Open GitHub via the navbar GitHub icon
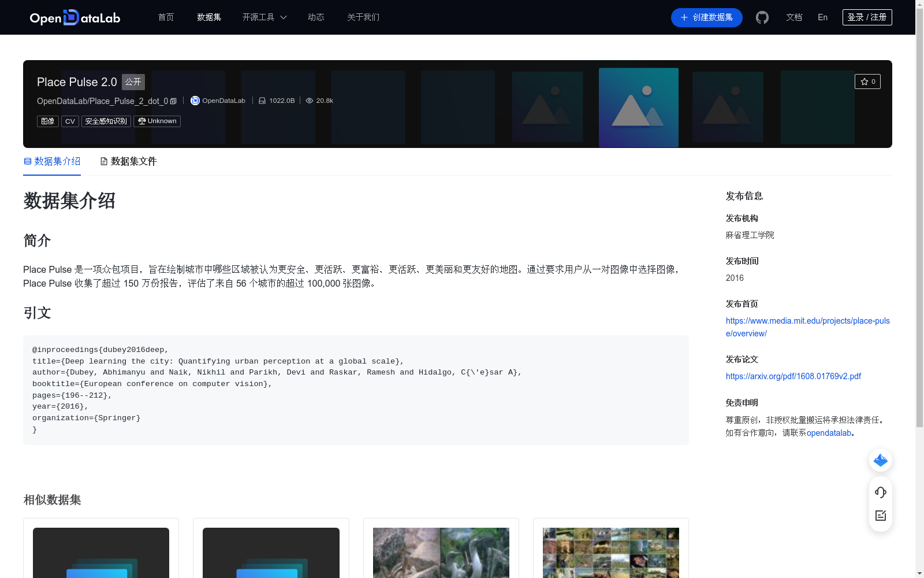924x578 pixels. click(x=762, y=17)
